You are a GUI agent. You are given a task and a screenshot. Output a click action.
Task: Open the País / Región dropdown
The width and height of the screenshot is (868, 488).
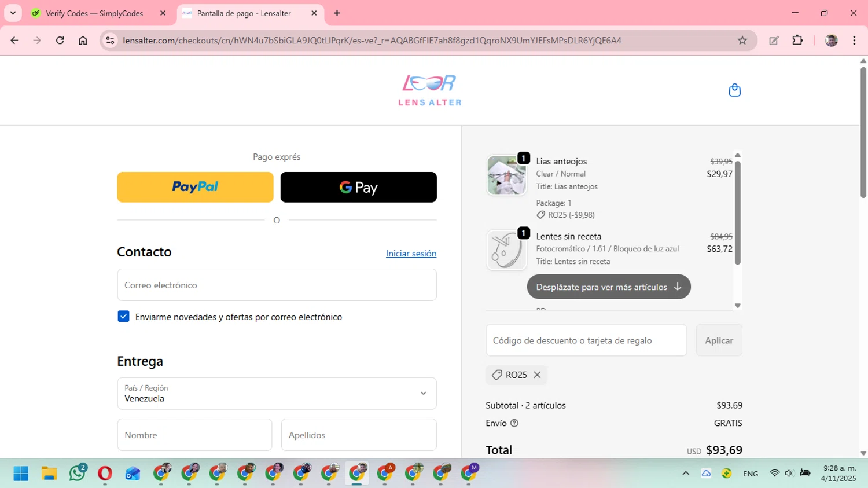277,394
